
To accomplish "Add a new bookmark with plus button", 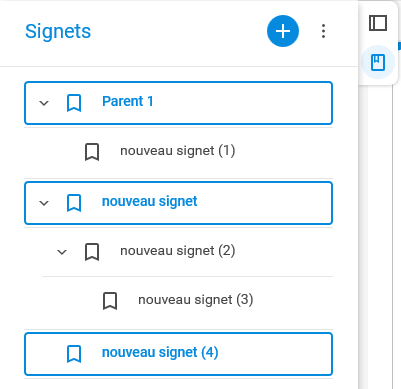I will click(x=283, y=31).
